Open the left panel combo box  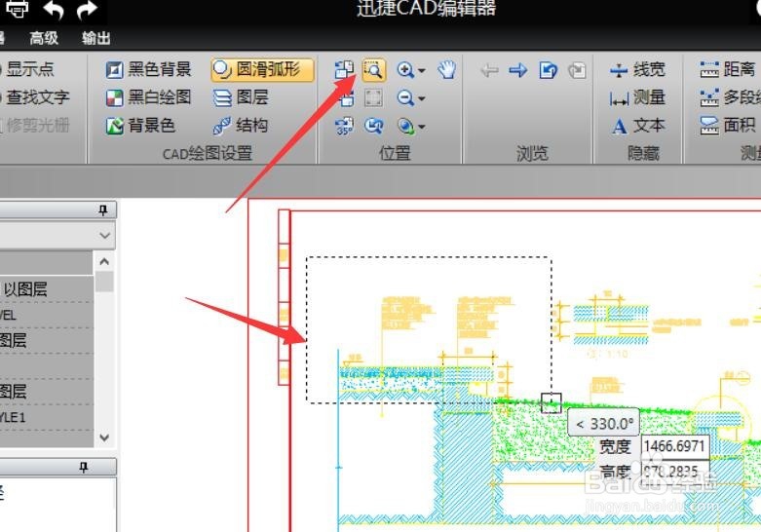point(57,236)
